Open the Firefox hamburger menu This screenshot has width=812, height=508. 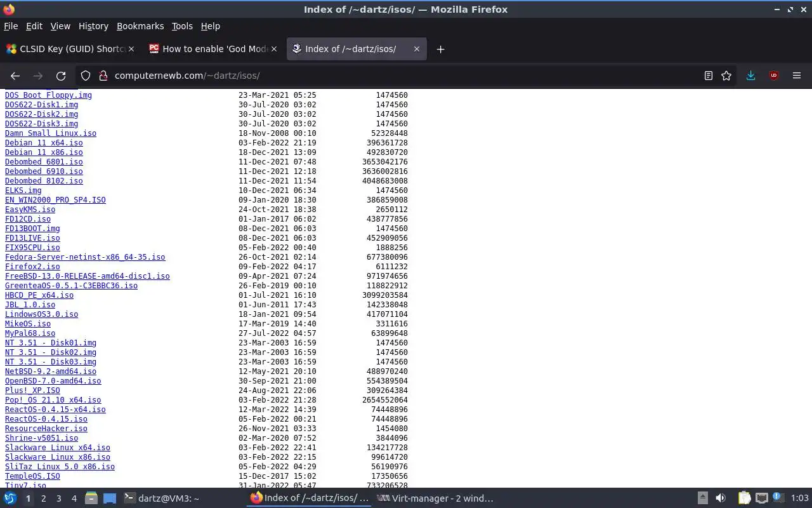797,76
